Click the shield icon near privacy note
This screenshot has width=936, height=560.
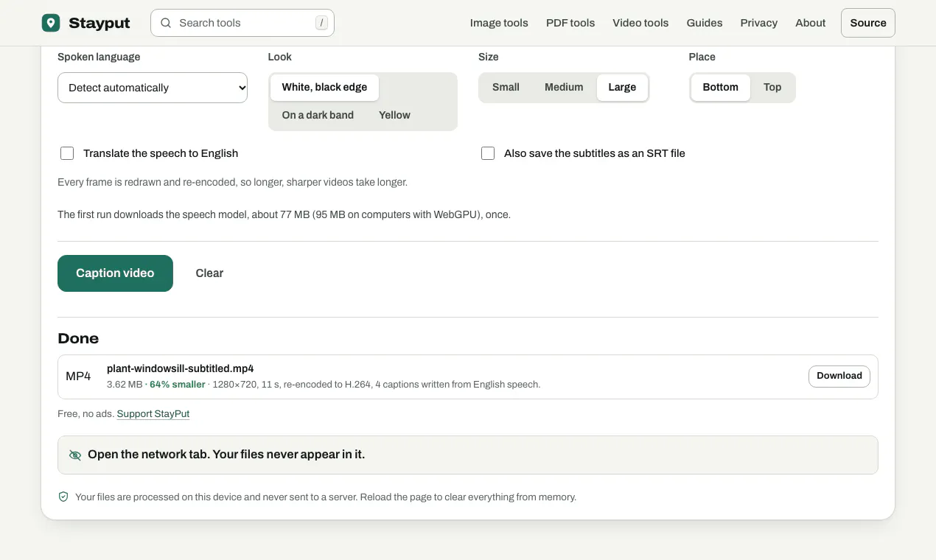click(x=63, y=497)
